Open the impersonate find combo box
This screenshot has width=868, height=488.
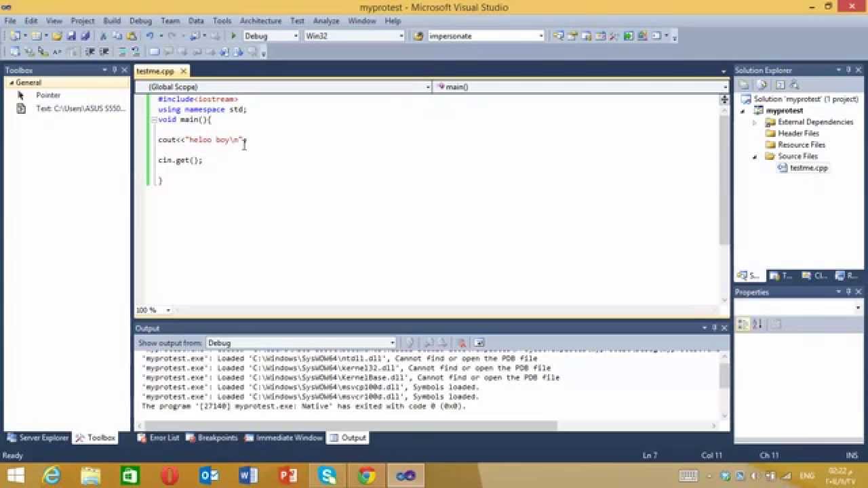pos(540,36)
